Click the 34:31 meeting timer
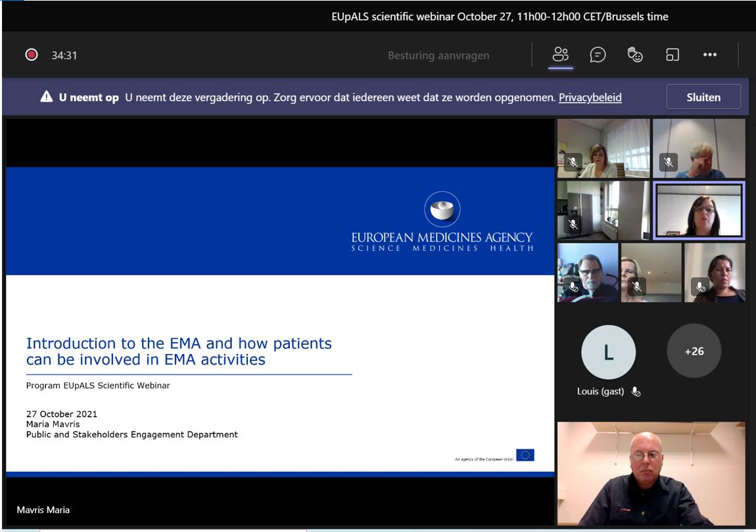 pos(64,55)
